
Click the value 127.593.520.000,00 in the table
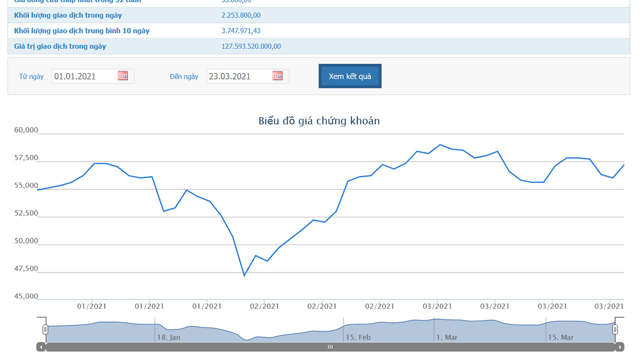point(251,46)
